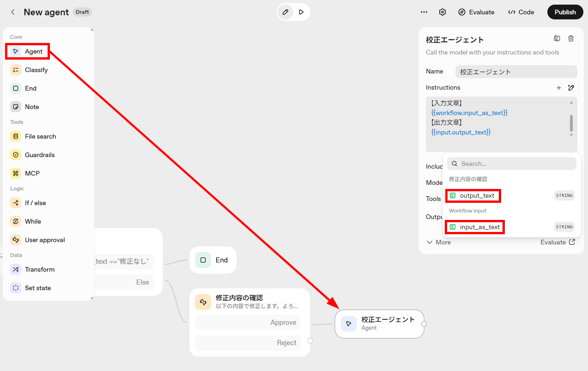Click the Reject branch of approval node
The width and height of the screenshot is (588, 371).
[x=248, y=343]
